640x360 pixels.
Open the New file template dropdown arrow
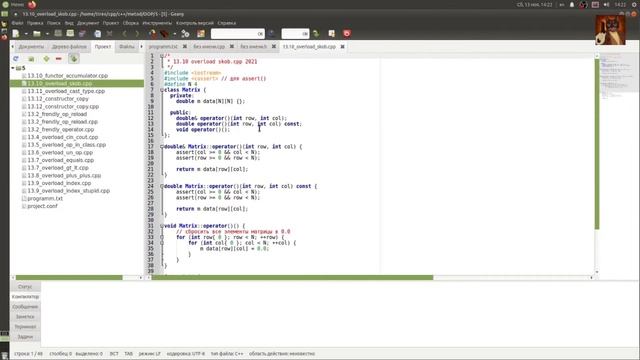click(x=26, y=34)
